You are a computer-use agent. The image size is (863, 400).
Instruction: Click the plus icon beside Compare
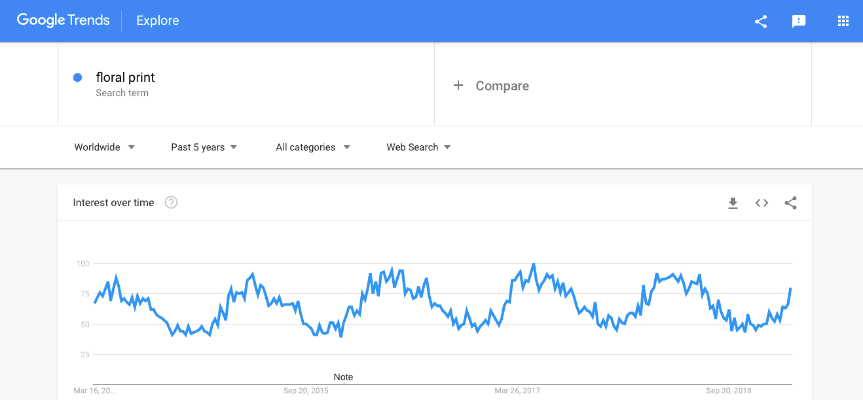(x=459, y=86)
